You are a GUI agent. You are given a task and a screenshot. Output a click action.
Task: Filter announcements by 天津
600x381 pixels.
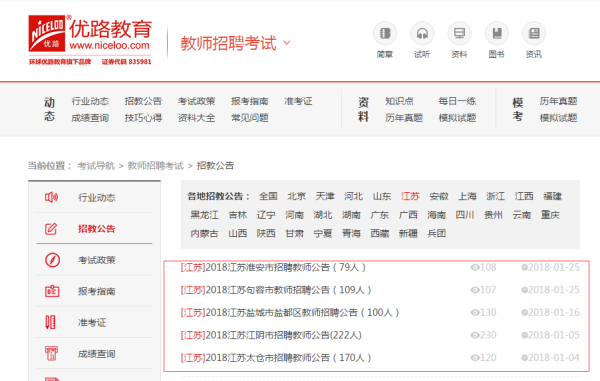(325, 196)
